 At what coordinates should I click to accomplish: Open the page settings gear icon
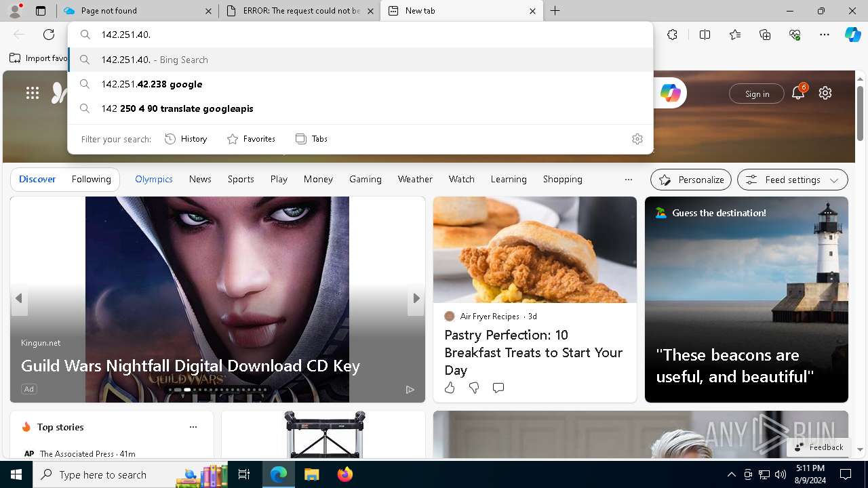[x=825, y=93]
